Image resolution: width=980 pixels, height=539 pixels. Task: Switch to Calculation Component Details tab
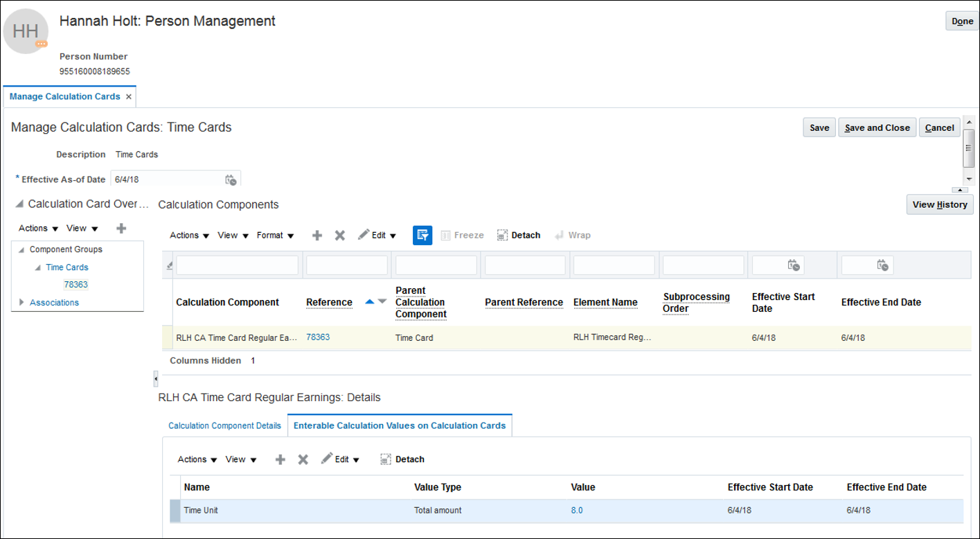(224, 425)
